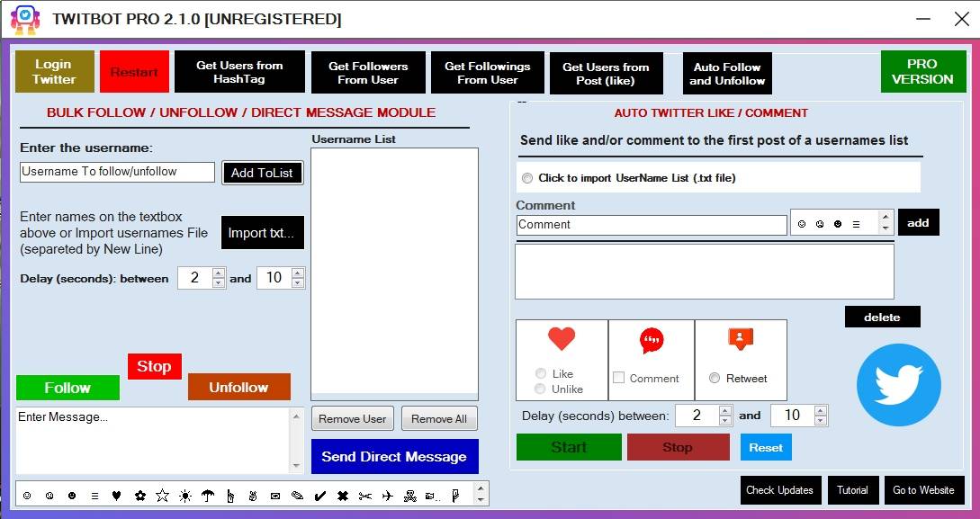Click the orange Retweet icon

point(741,339)
